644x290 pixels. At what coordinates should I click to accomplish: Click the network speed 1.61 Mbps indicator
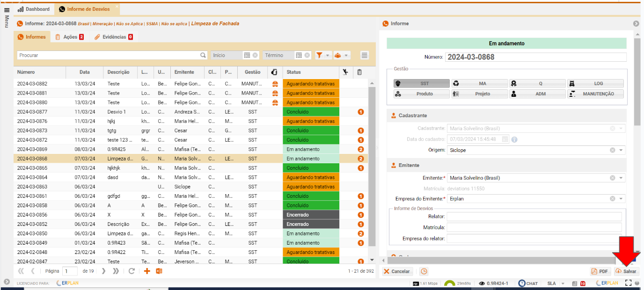tap(425, 283)
